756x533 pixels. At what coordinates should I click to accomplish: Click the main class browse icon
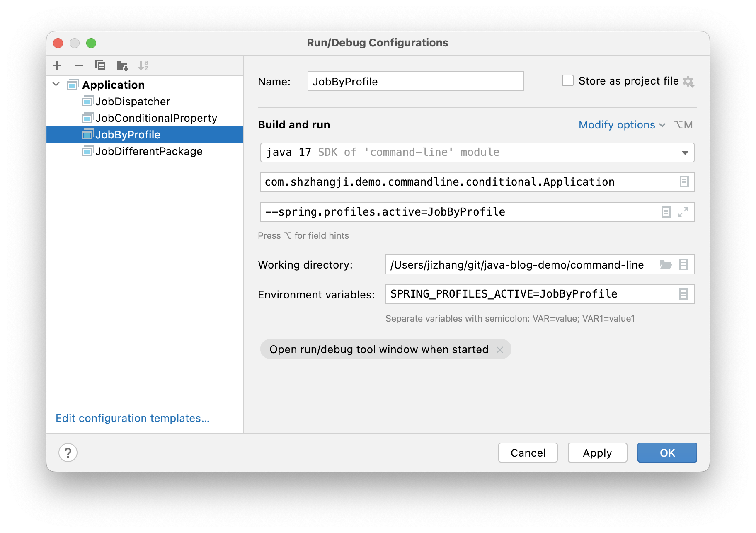click(x=684, y=182)
